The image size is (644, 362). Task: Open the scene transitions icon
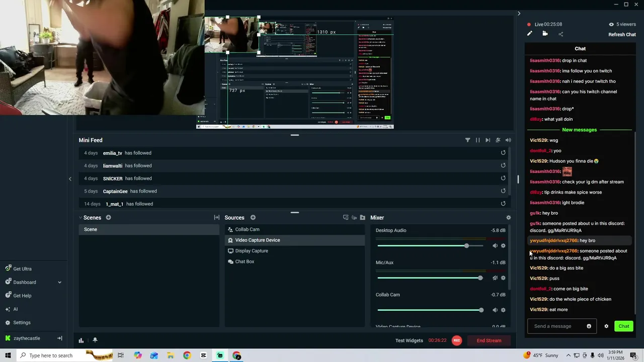tap(217, 218)
